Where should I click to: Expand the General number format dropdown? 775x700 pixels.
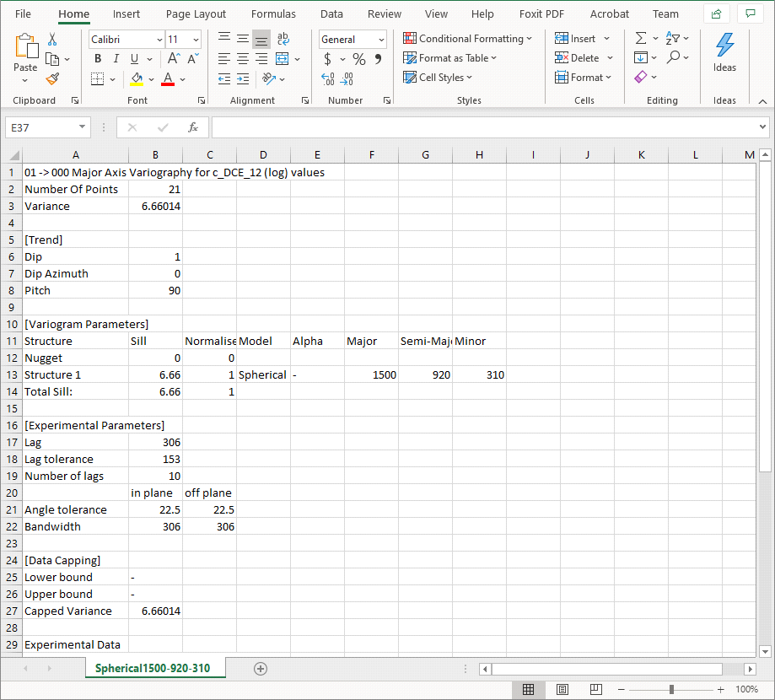click(x=381, y=40)
